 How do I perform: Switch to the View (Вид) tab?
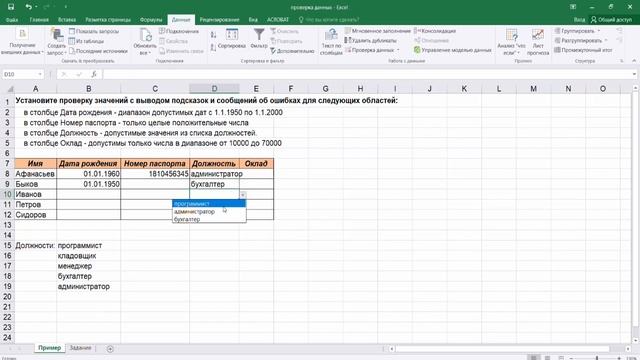point(253,19)
